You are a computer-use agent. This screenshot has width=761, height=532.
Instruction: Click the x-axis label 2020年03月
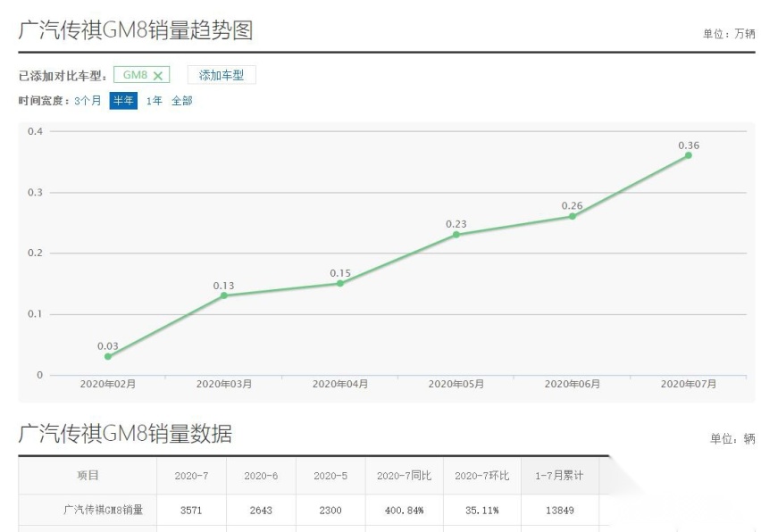pos(223,384)
